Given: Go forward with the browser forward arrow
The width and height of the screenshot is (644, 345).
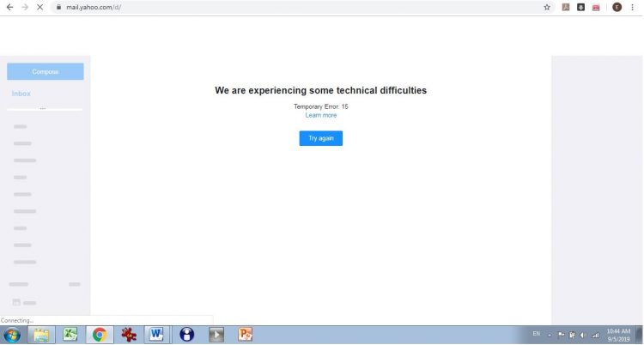Looking at the screenshot, I should tap(25, 7).
